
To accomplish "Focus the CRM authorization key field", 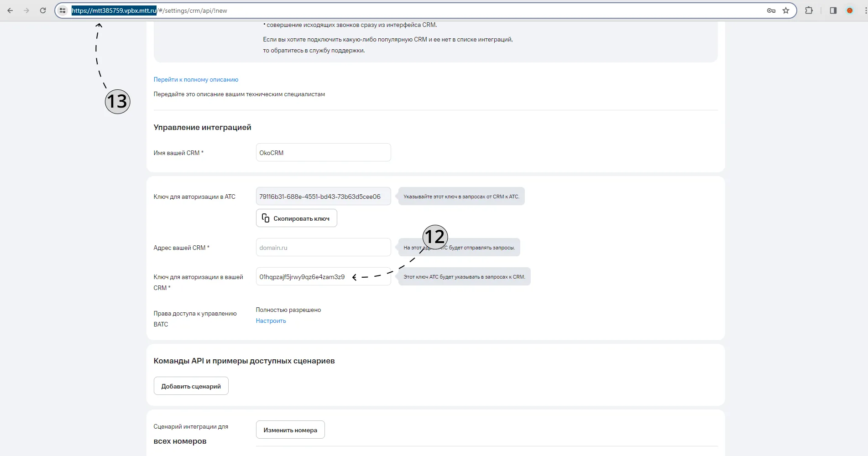I will click(x=323, y=276).
